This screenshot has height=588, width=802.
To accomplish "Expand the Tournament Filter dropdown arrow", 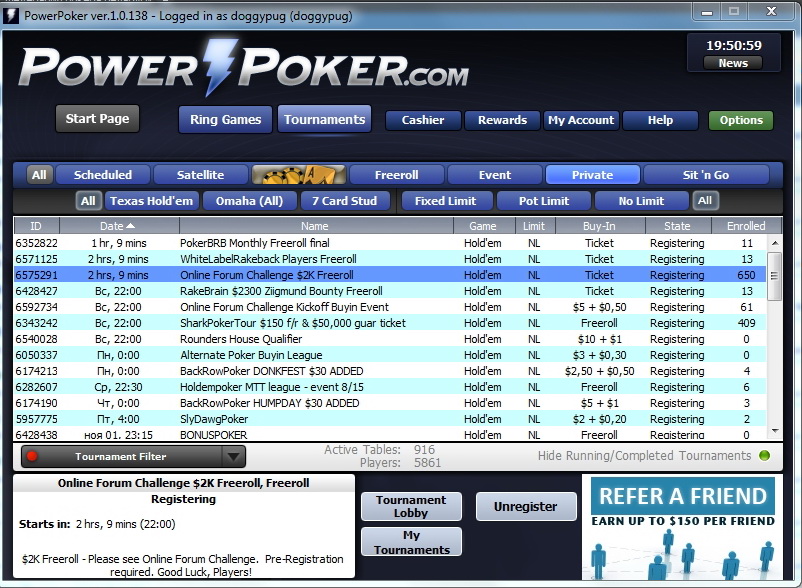I will click(x=233, y=457).
